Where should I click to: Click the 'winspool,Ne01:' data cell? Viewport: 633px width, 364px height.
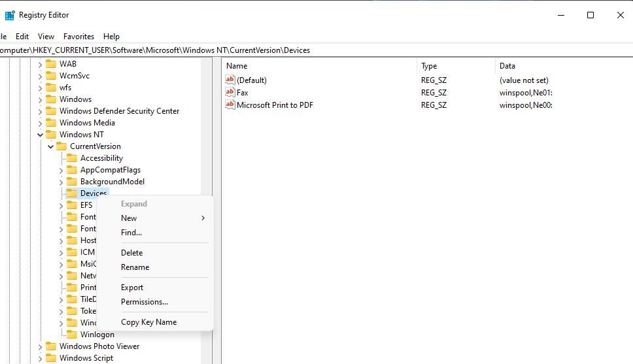526,92
